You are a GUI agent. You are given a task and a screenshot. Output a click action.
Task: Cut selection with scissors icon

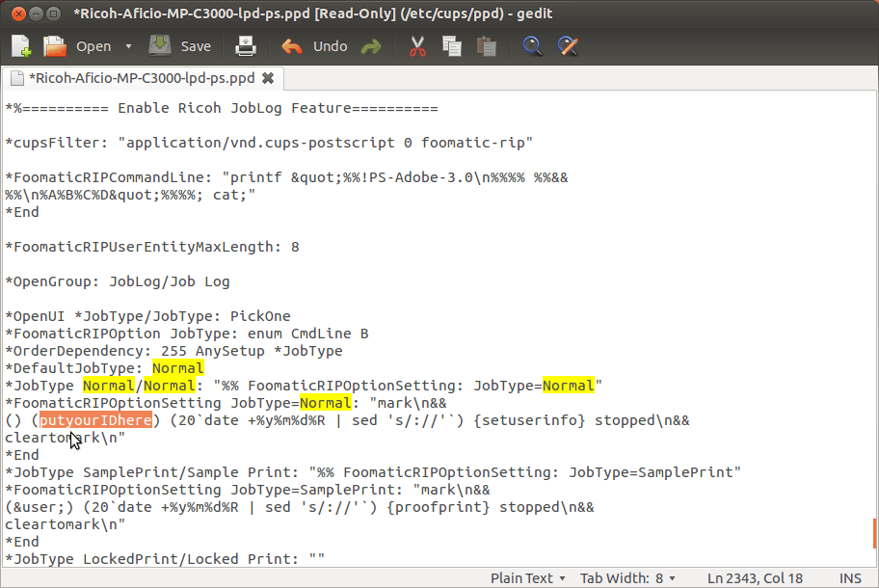pyautogui.click(x=417, y=46)
